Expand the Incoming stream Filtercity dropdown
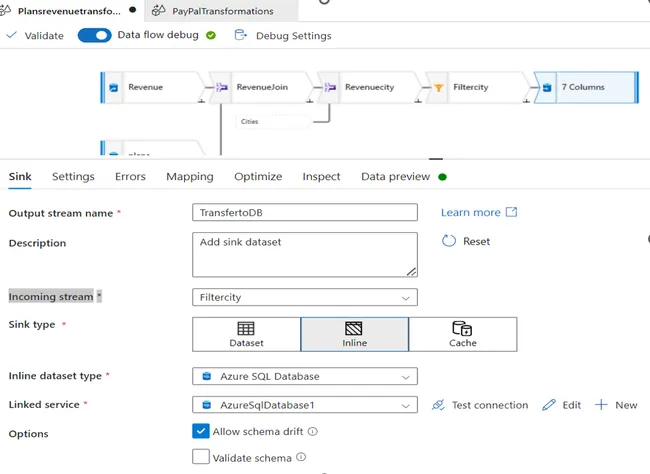Screen dimensions: 650x474 pos(305,297)
